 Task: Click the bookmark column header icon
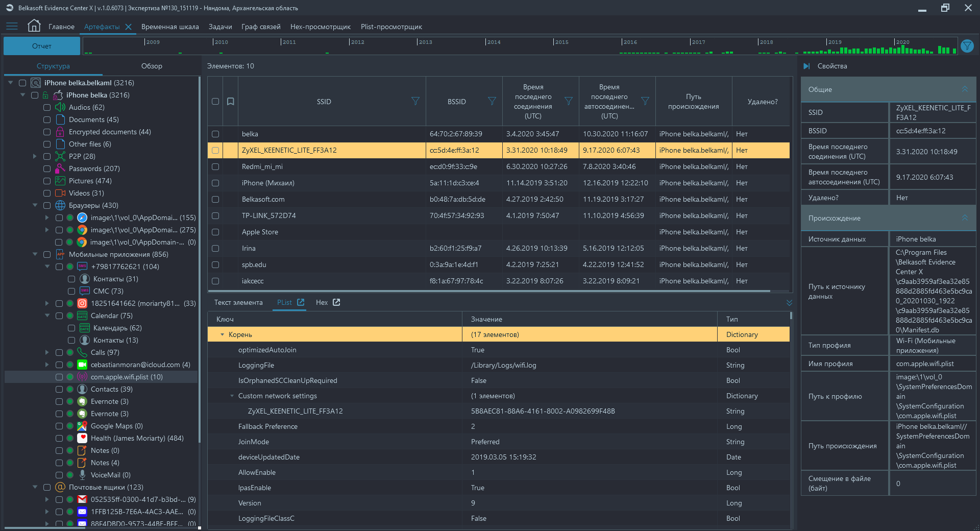click(x=231, y=101)
